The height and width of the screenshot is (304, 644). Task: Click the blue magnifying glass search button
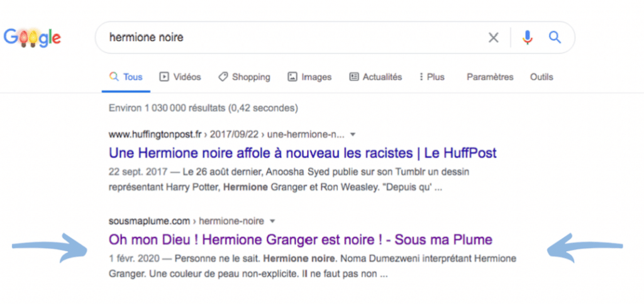point(554,38)
